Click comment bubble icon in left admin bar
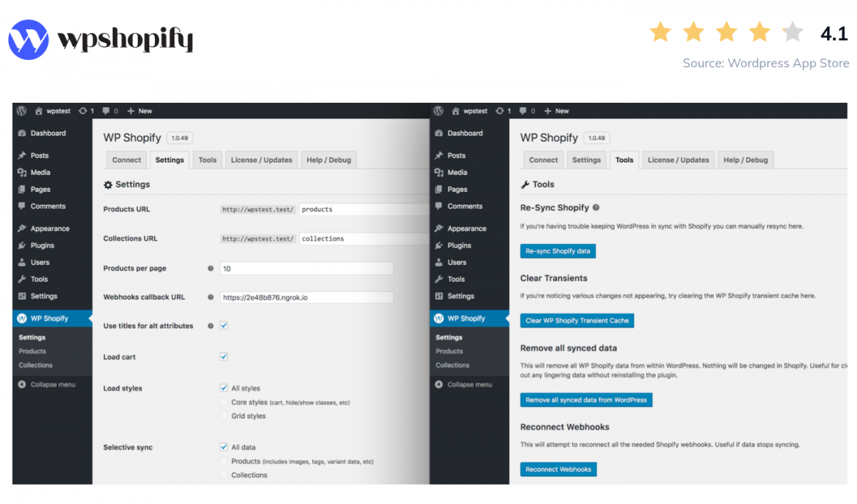Screen dimensions: 857x504 106,111
